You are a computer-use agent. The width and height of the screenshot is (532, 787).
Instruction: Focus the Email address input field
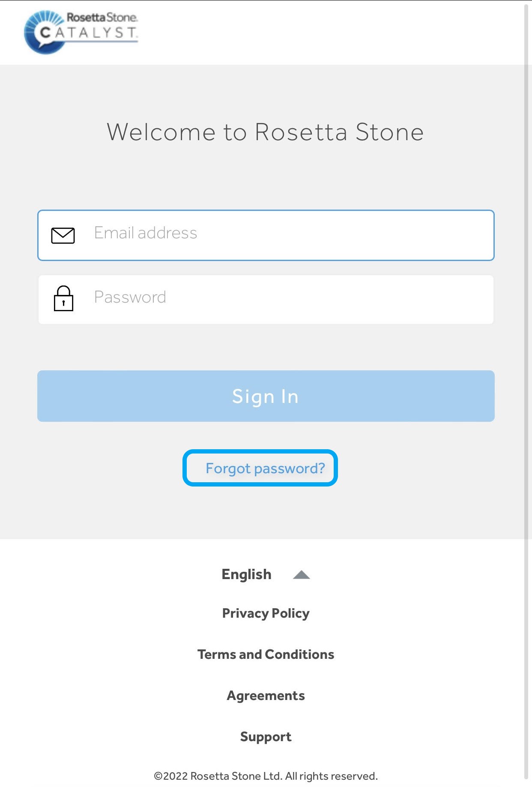click(283, 234)
